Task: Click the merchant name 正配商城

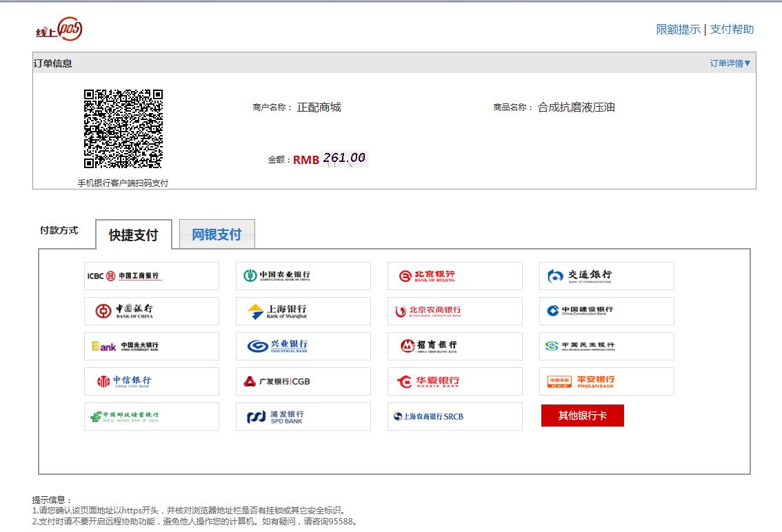Action: [319, 108]
